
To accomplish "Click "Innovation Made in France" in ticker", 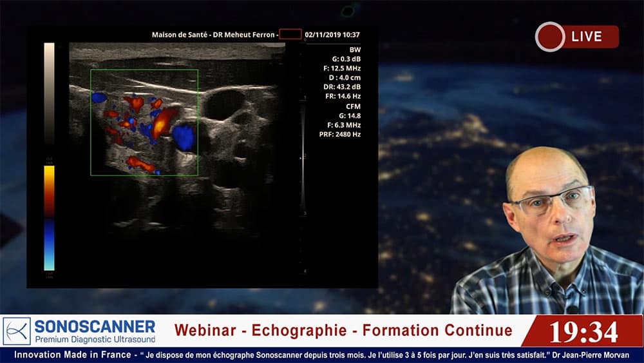I will point(73,355).
